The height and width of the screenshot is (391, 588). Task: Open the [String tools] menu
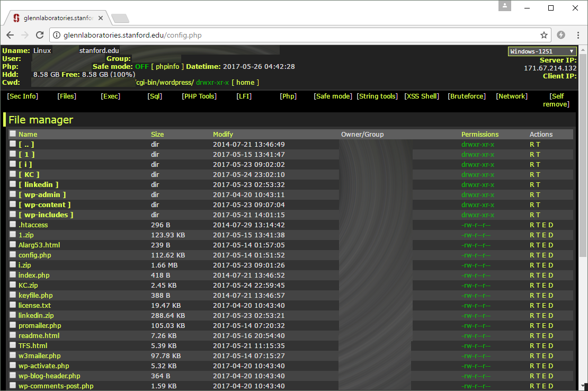coord(377,96)
